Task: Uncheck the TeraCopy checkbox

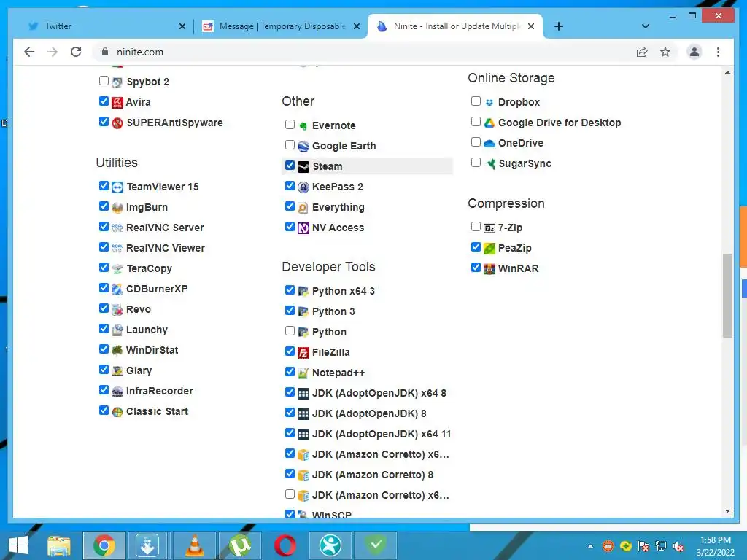Action: tap(104, 267)
